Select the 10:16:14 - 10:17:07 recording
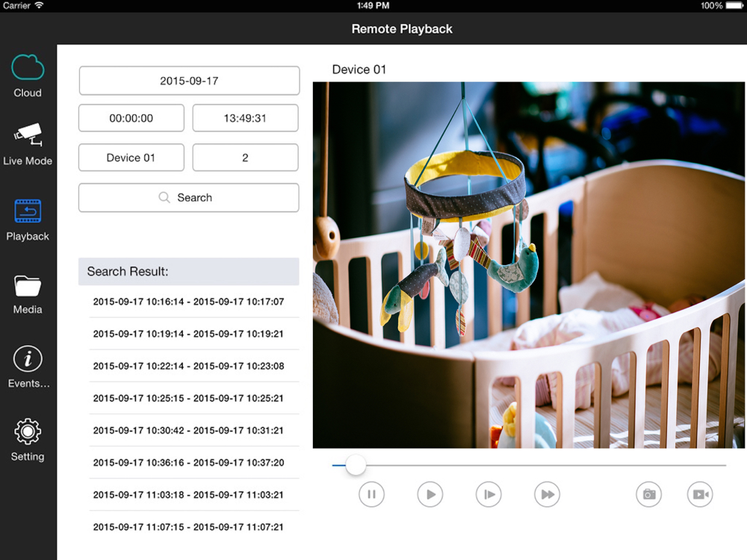 point(189,302)
